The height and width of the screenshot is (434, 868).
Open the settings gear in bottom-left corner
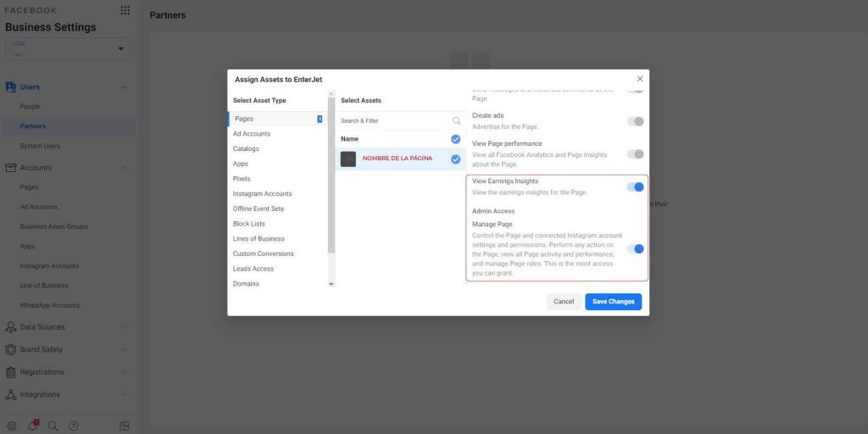(x=11, y=426)
